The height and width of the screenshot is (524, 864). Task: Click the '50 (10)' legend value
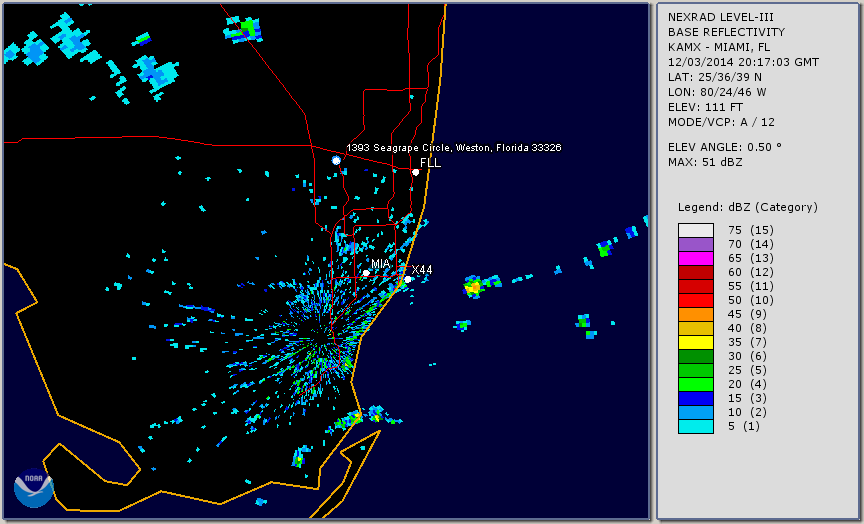coord(750,300)
